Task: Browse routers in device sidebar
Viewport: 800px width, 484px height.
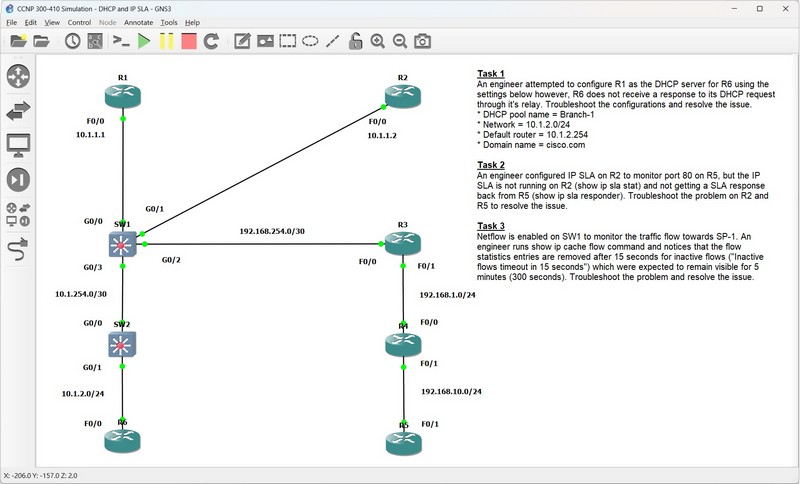Action: 18,76
